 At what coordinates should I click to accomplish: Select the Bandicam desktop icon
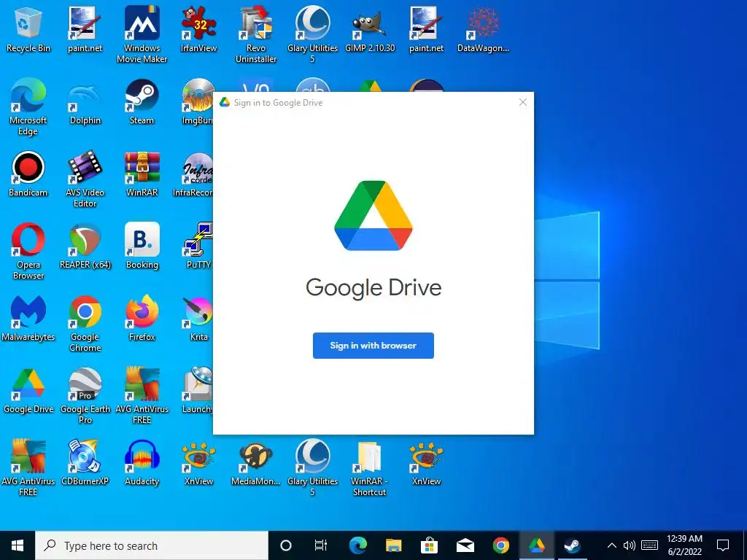click(x=28, y=174)
